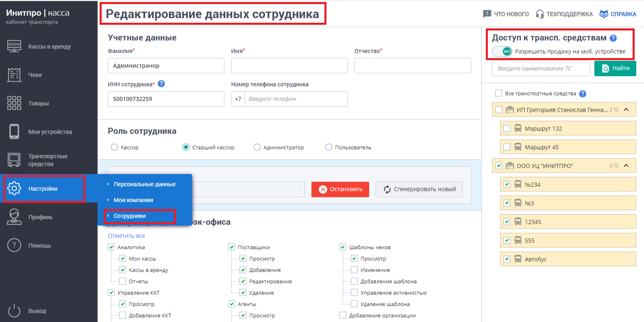Screen dimensions: 644x322
Task: Click help icon next to ИНН сотрудника
Action: [x=161, y=84]
